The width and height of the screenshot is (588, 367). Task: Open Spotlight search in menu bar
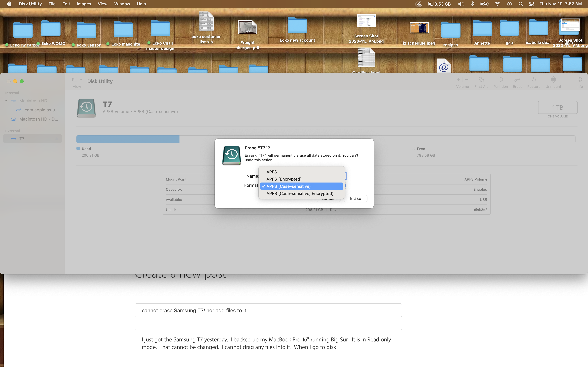tap(520, 4)
